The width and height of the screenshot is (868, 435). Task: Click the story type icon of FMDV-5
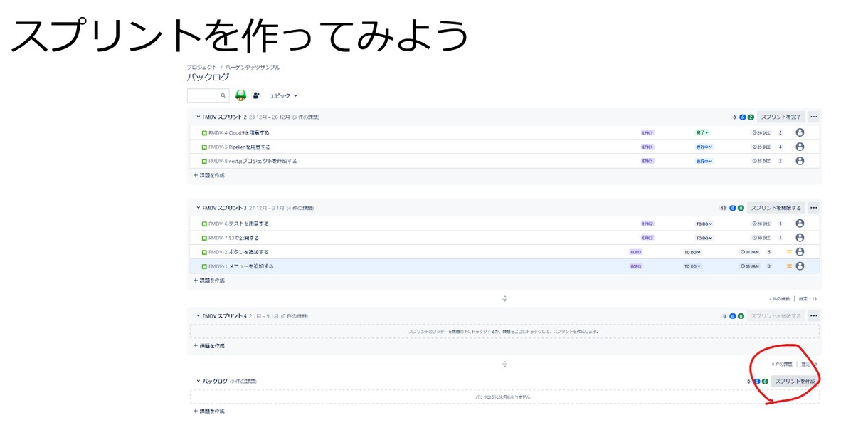pyautogui.click(x=204, y=147)
